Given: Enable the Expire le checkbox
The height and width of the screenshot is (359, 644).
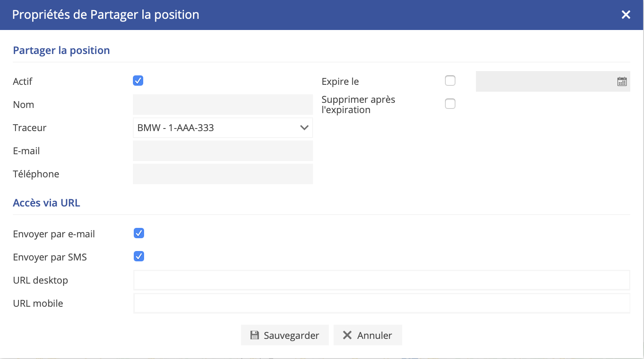Looking at the screenshot, I should point(450,81).
